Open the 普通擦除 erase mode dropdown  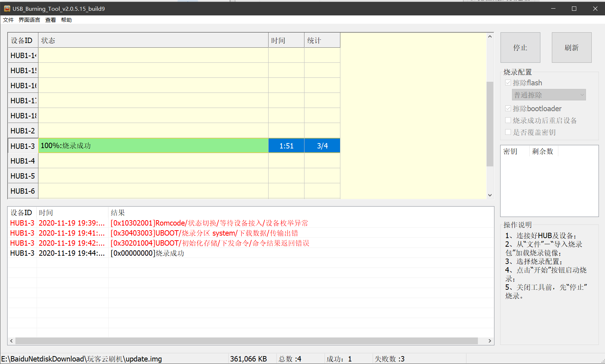point(549,95)
